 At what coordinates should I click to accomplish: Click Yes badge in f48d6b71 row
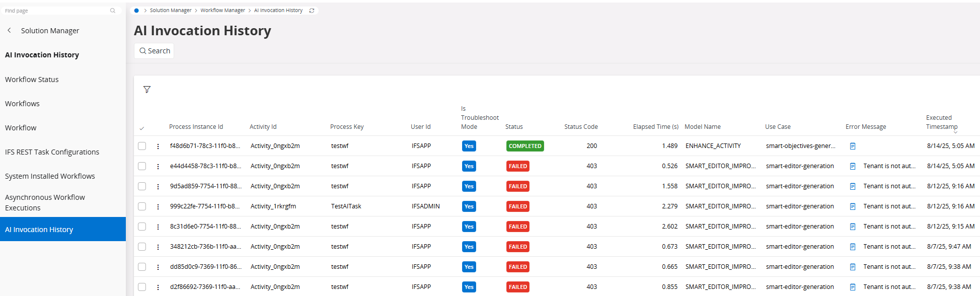pyautogui.click(x=469, y=146)
